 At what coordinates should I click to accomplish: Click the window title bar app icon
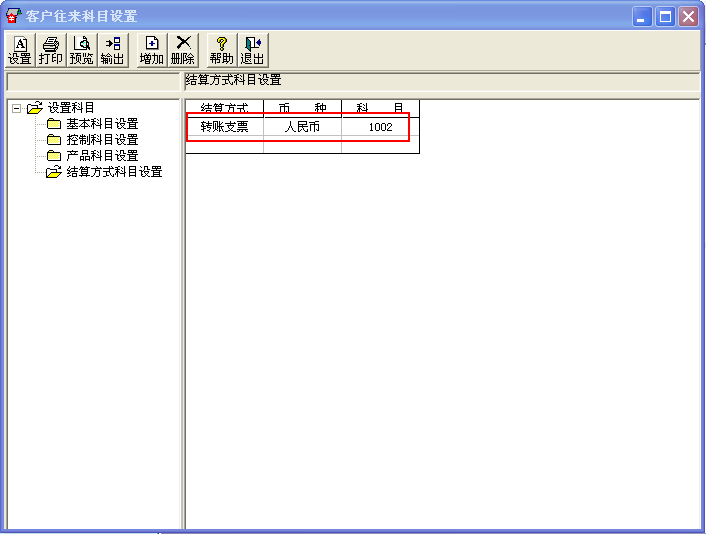13,16
